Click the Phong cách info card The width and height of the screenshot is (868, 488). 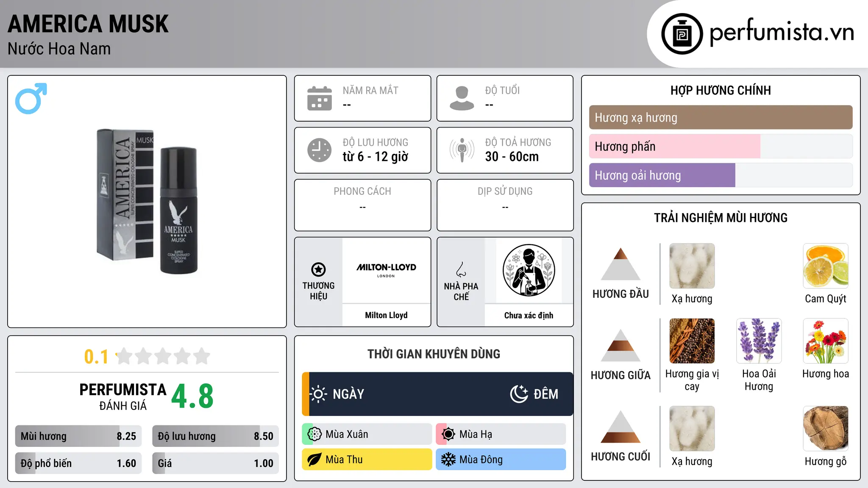point(362,205)
